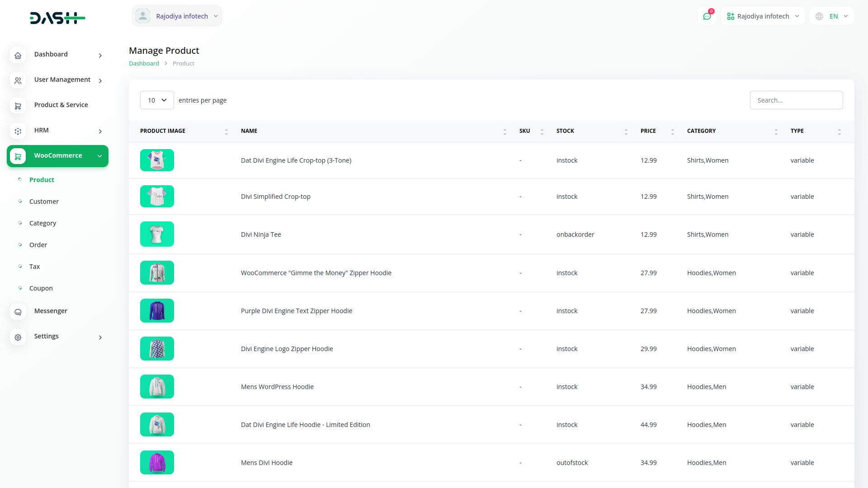Screen dimensions: 868x488
Task: Sort table by Price column arrows
Action: pyautogui.click(x=672, y=131)
